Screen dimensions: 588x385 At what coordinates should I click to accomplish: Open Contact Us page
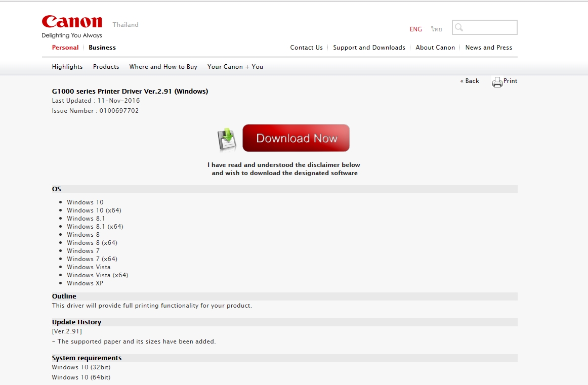(x=306, y=48)
